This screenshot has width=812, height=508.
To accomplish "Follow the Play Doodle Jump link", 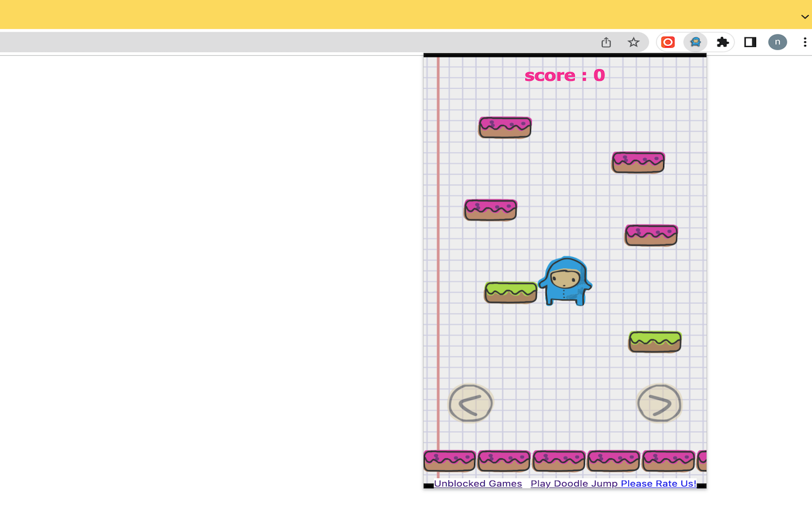I will point(574,484).
